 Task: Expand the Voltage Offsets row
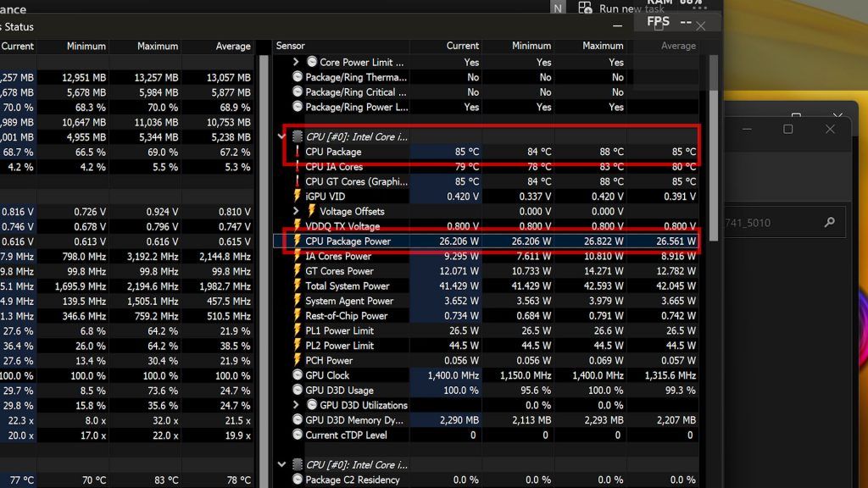(x=296, y=211)
